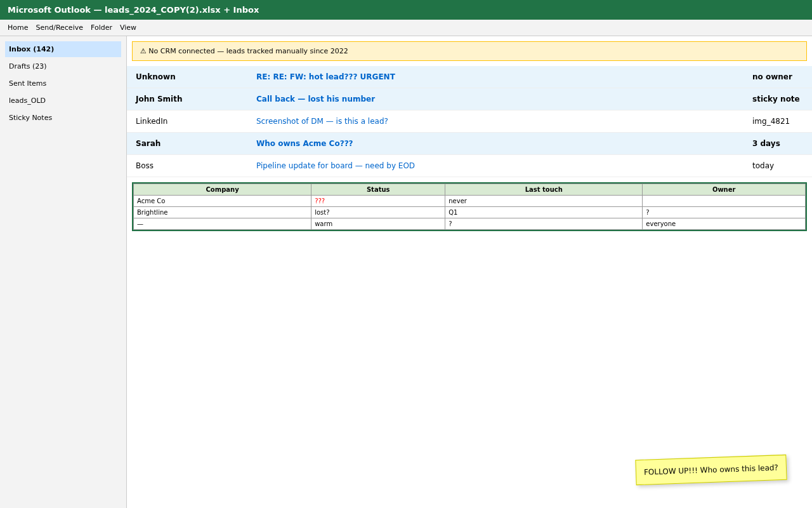Click sender name 'John Smith'

[x=159, y=99]
